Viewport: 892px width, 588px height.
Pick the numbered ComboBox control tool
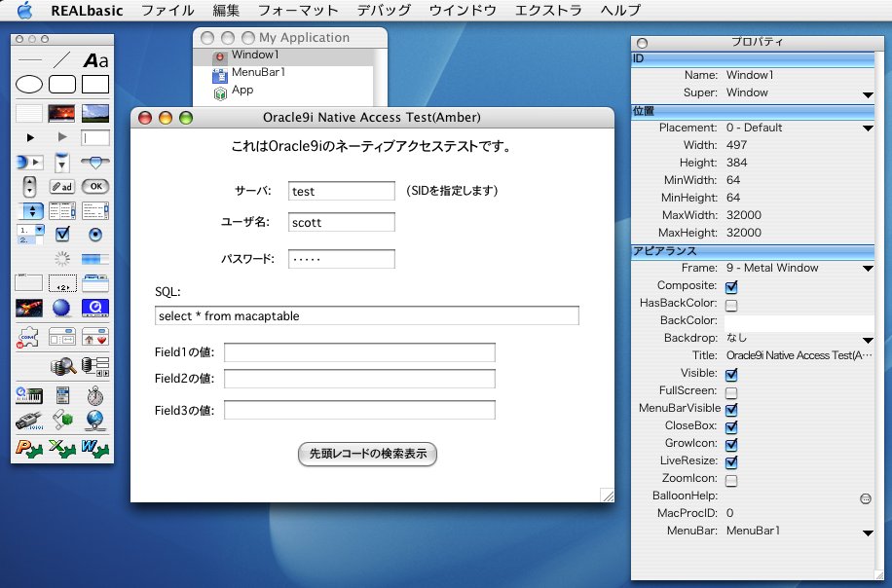[x=31, y=235]
